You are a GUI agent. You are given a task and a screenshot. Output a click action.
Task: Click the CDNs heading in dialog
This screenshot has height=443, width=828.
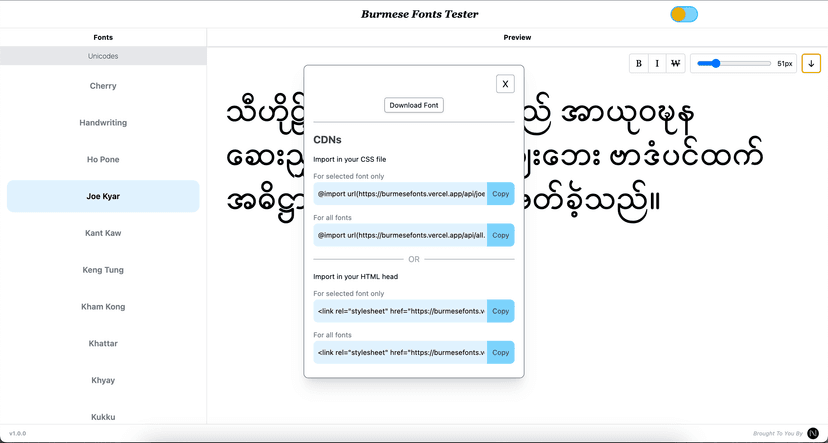pos(327,140)
